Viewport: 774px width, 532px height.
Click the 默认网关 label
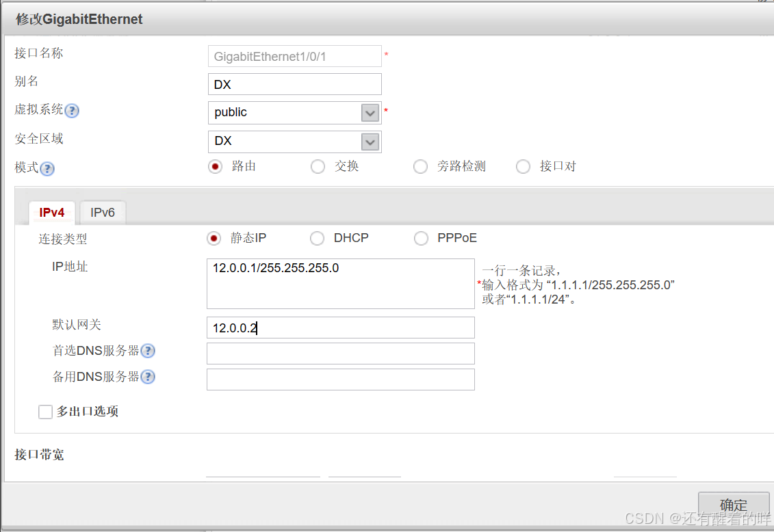(x=77, y=324)
